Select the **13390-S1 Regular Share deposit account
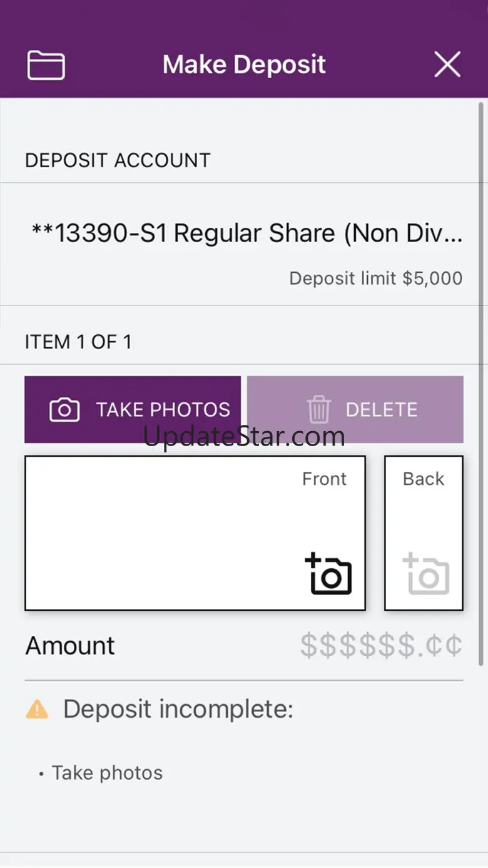This screenshot has width=488, height=868. click(x=247, y=233)
